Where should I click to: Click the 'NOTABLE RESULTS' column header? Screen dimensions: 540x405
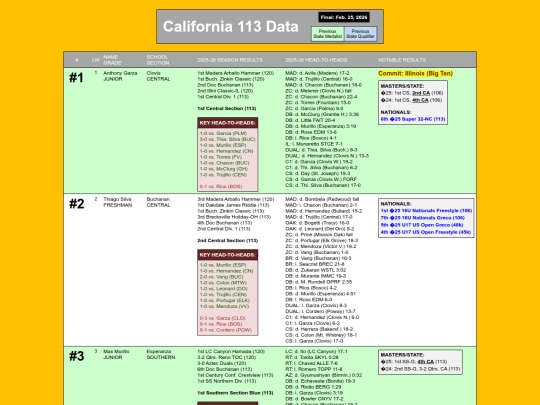(x=402, y=60)
